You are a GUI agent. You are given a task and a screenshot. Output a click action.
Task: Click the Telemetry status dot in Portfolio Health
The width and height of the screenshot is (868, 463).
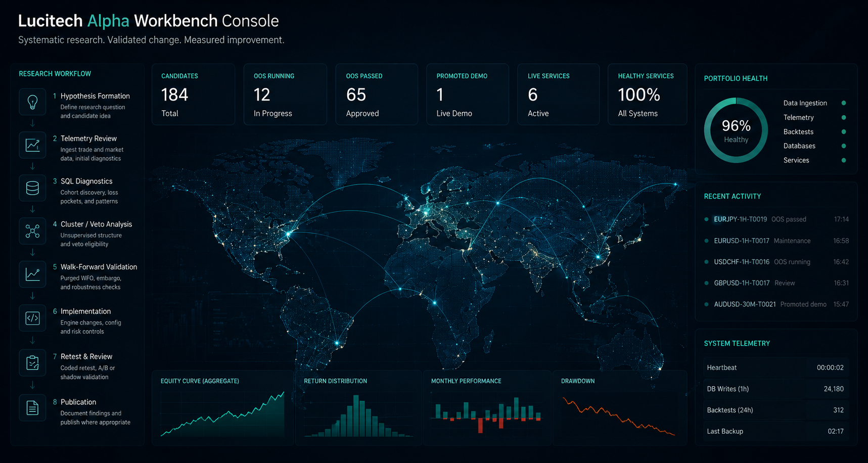(x=844, y=117)
